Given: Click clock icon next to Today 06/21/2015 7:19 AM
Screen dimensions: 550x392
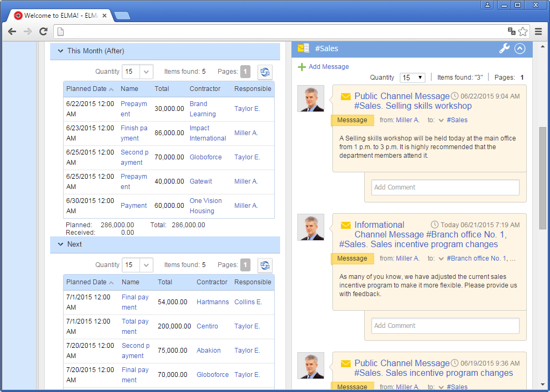Looking at the screenshot, I should click(435, 225).
